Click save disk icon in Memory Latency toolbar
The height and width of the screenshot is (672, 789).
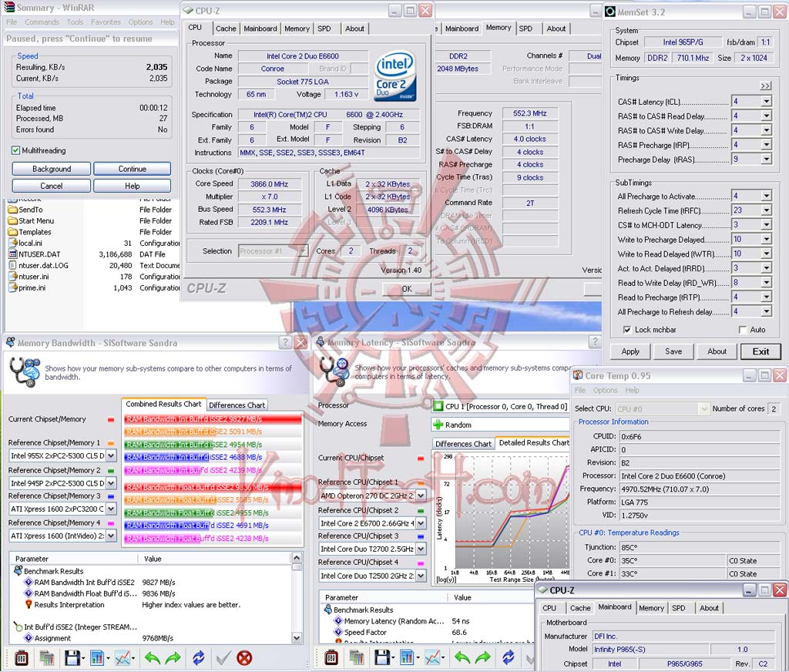click(x=382, y=657)
